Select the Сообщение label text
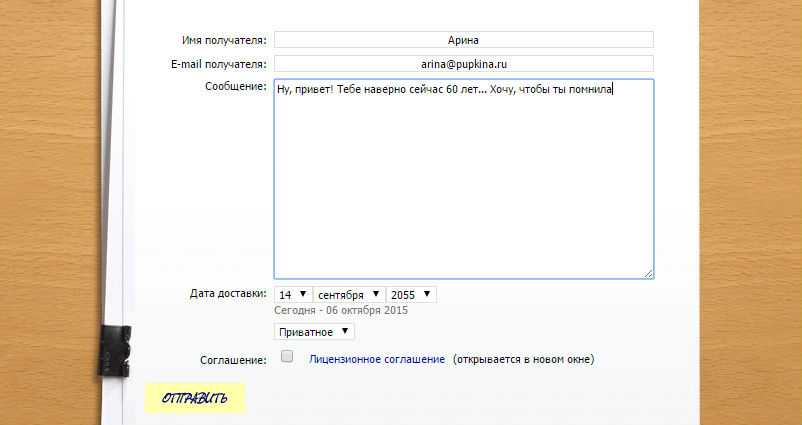Image resolution: width=802 pixels, height=425 pixels. [x=234, y=87]
